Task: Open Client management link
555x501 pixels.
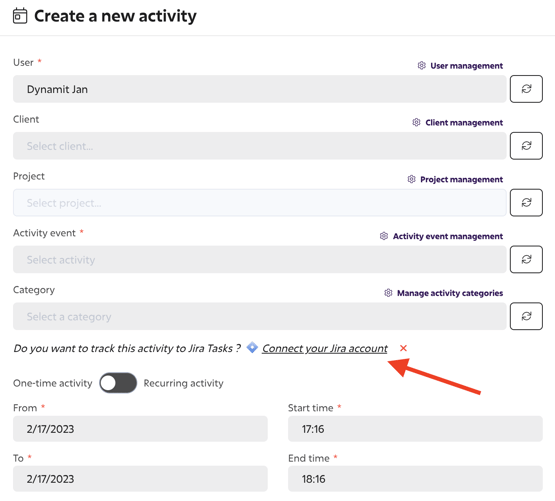Action: tap(464, 123)
